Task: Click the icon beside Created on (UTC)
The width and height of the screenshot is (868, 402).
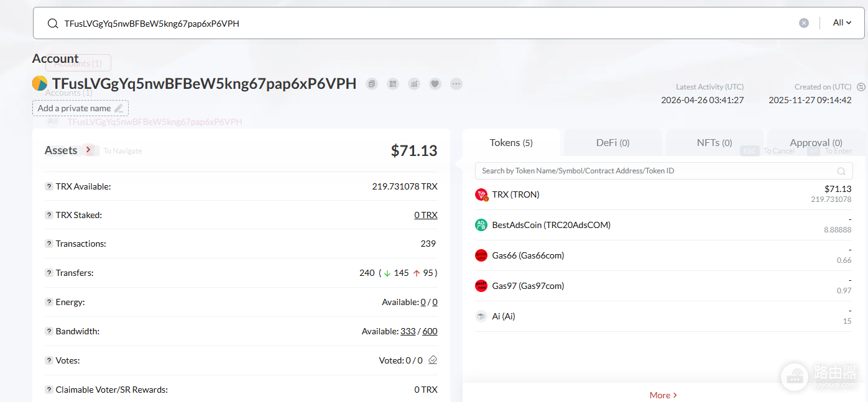Action: click(x=861, y=87)
